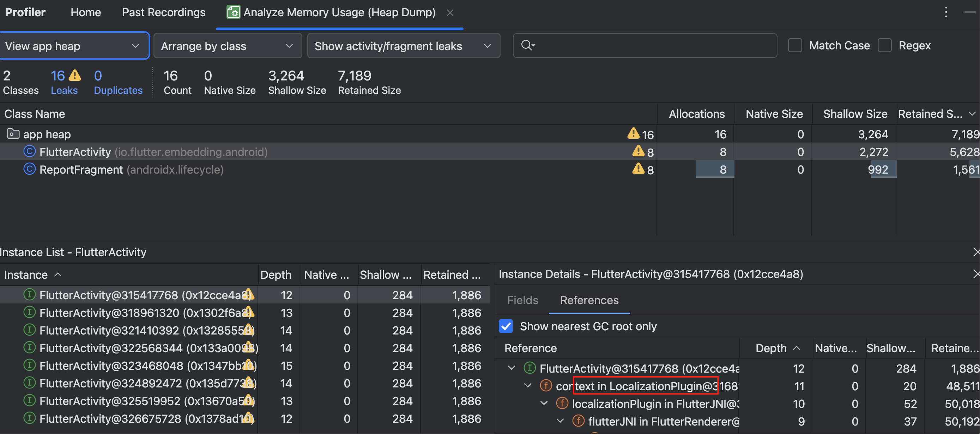Open the Arrange by class dropdown
The image size is (980, 434).
point(227,46)
